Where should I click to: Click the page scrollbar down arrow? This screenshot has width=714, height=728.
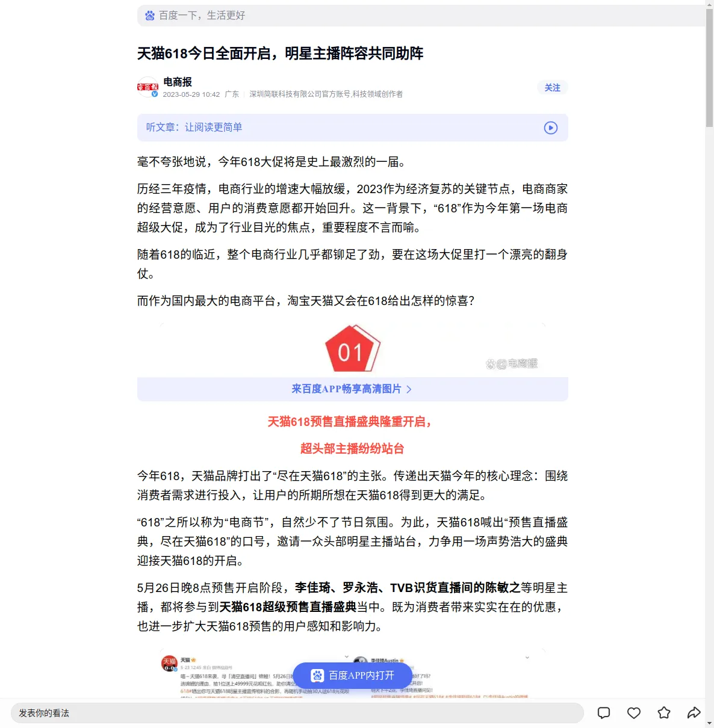pos(709,723)
